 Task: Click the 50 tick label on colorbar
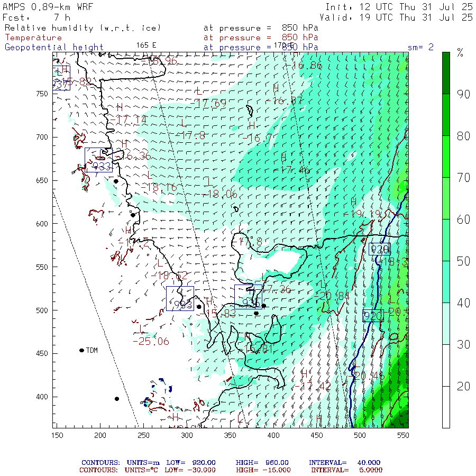463,261
